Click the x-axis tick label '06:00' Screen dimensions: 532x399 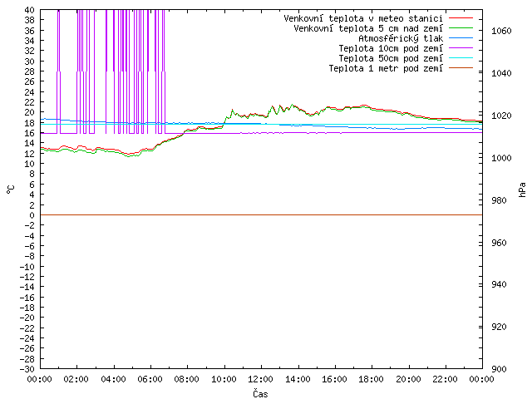click(150, 379)
